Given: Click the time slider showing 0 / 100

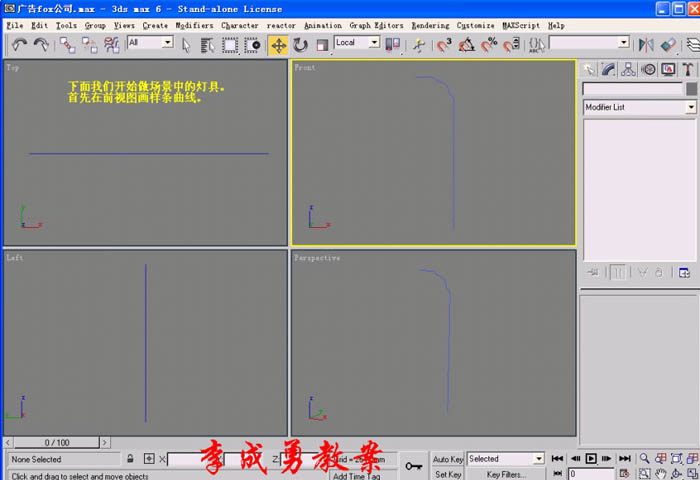Looking at the screenshot, I should [57, 442].
